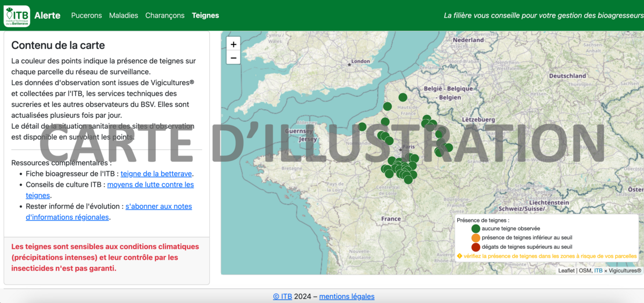Click the Alerte brand title
The image size is (644, 303).
tap(47, 16)
